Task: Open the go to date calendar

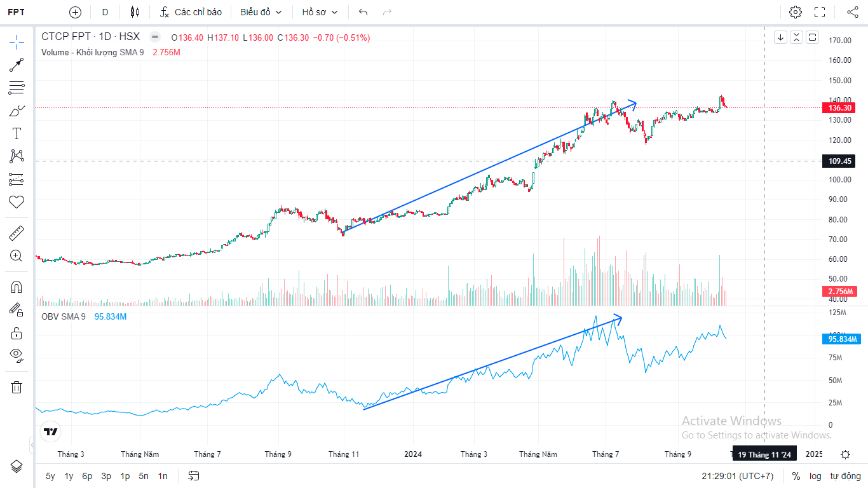Action: point(194,476)
